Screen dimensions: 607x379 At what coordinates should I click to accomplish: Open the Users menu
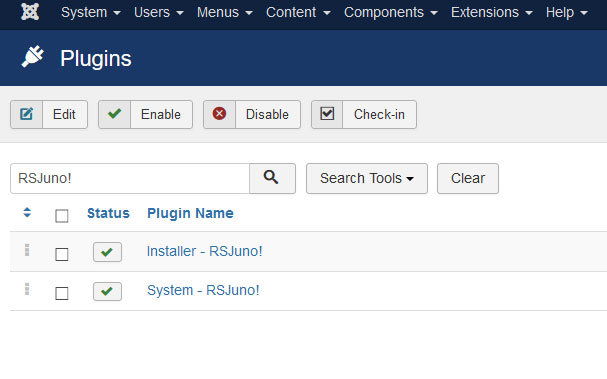coord(158,12)
